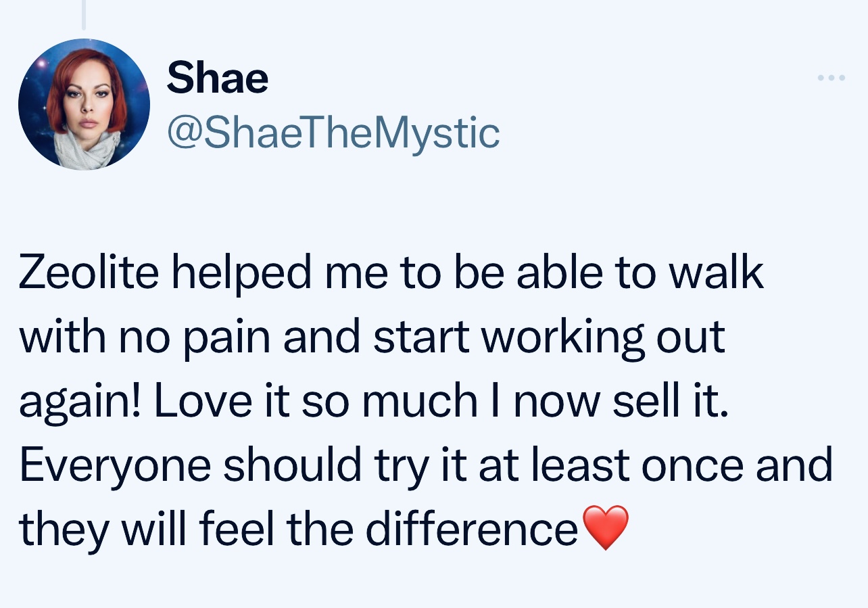Click the word "start" in the second line

[x=421, y=336]
